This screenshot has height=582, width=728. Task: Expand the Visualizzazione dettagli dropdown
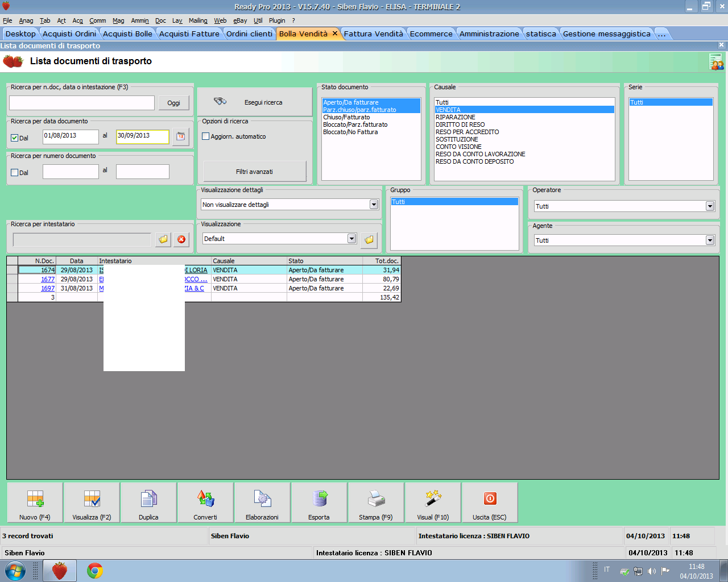[x=374, y=205]
